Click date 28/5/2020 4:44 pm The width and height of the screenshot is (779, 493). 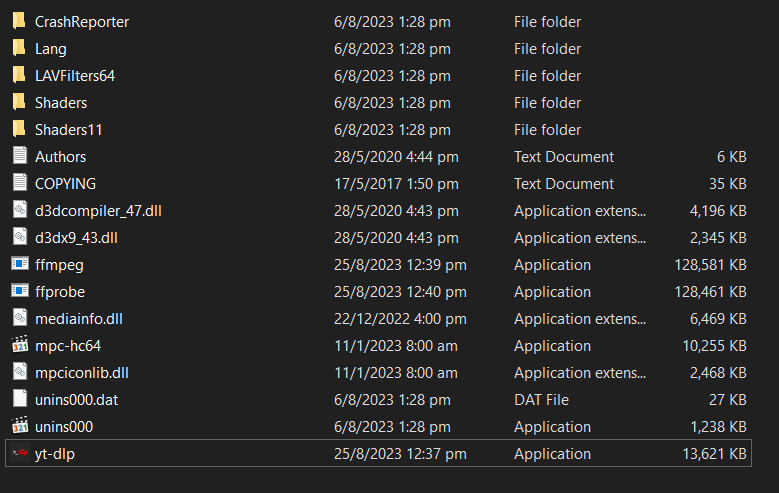coord(396,157)
